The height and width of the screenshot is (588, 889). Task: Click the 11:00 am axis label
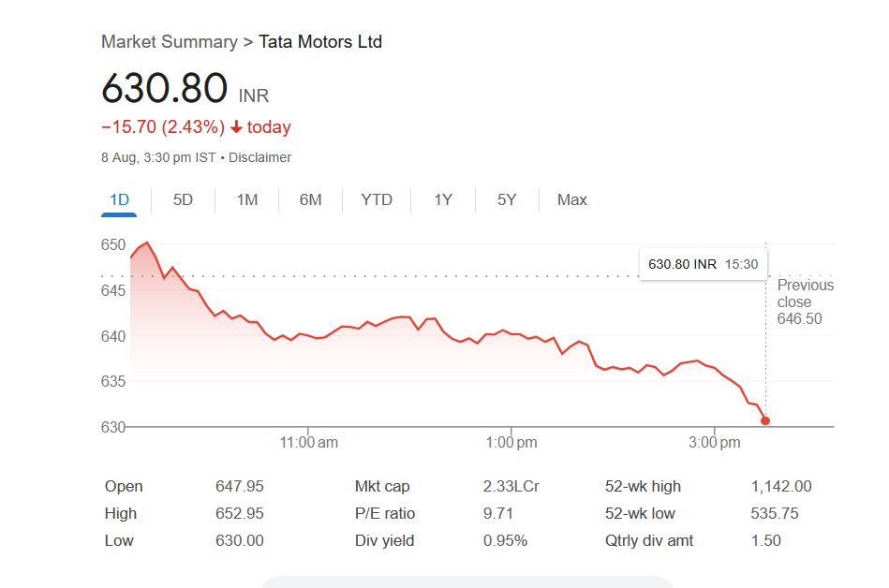309,442
